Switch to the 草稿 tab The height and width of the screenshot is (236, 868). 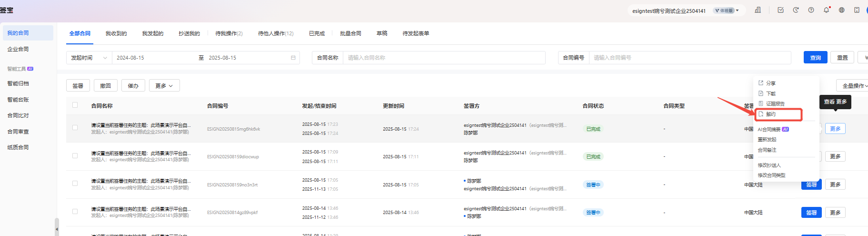point(382,33)
